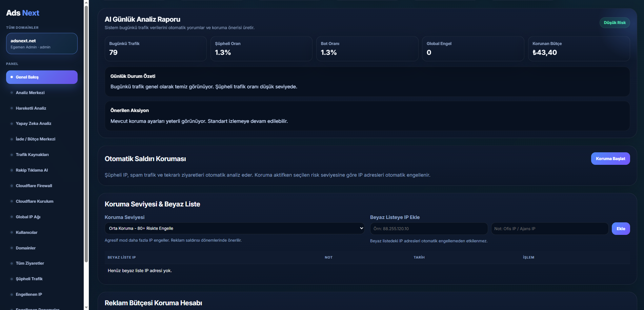Click the Otomatik Saldırı Koruması heading
The height and width of the screenshot is (310, 644).
click(145, 159)
